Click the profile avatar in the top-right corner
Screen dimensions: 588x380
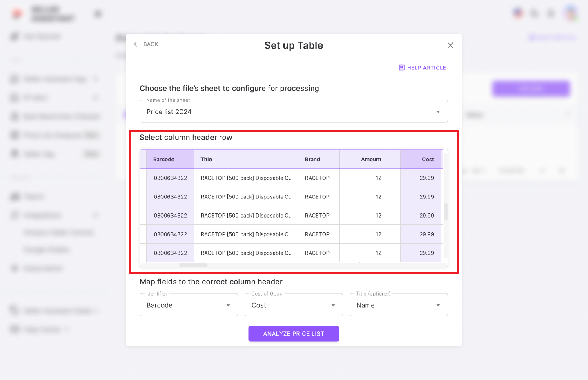tap(571, 13)
